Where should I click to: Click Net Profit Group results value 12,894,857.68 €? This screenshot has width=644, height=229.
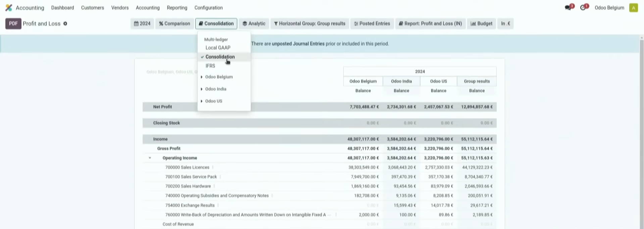click(x=477, y=107)
